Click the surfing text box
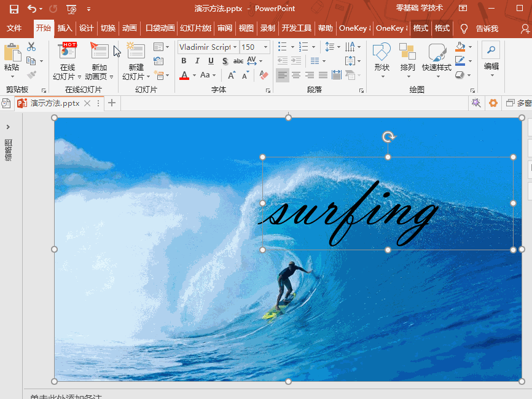Viewport: 532px width, 399px height. 388,203
